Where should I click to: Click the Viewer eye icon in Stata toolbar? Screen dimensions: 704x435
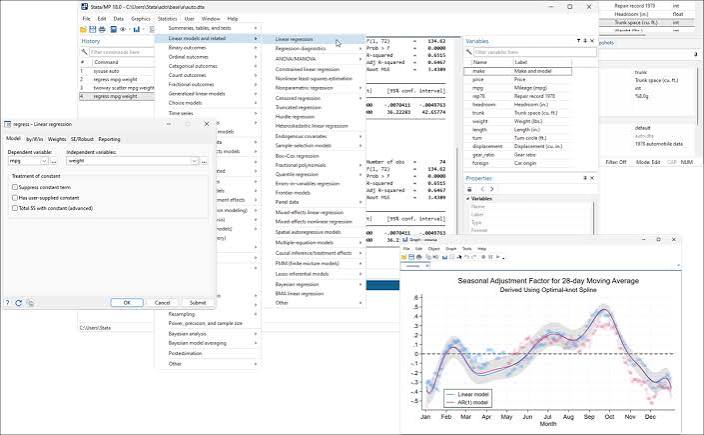pos(123,29)
